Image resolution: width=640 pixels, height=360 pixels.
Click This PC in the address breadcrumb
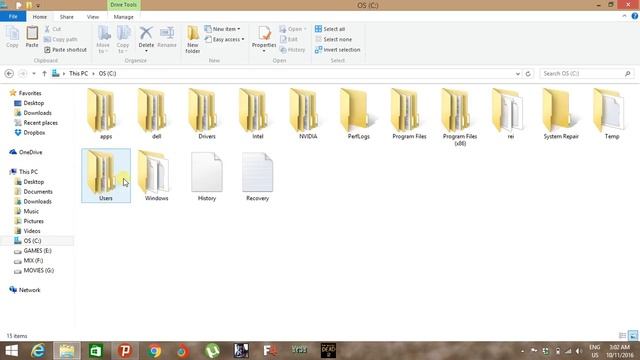click(78, 73)
